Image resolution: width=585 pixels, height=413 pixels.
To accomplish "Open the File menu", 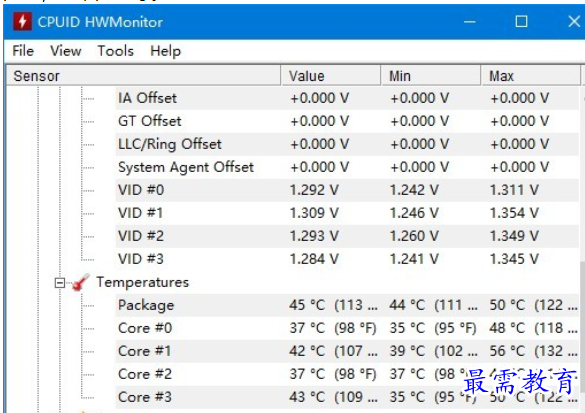I will tap(23, 51).
